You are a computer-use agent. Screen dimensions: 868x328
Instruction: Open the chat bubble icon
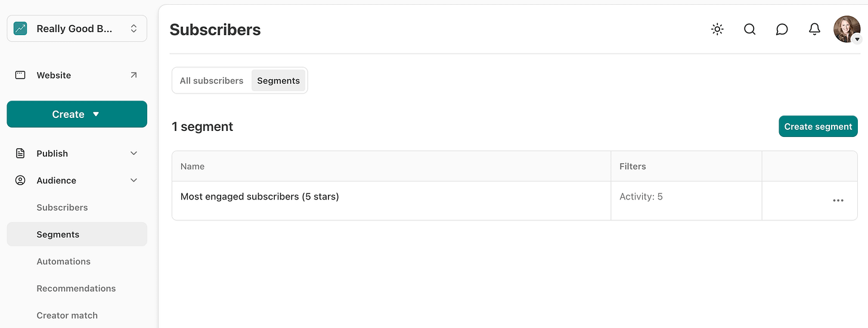[x=782, y=29]
